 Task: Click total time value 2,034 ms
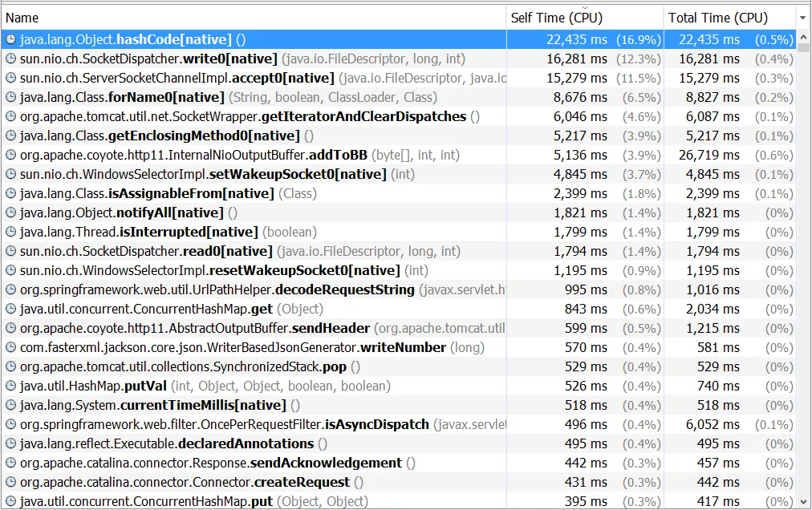tap(713, 309)
